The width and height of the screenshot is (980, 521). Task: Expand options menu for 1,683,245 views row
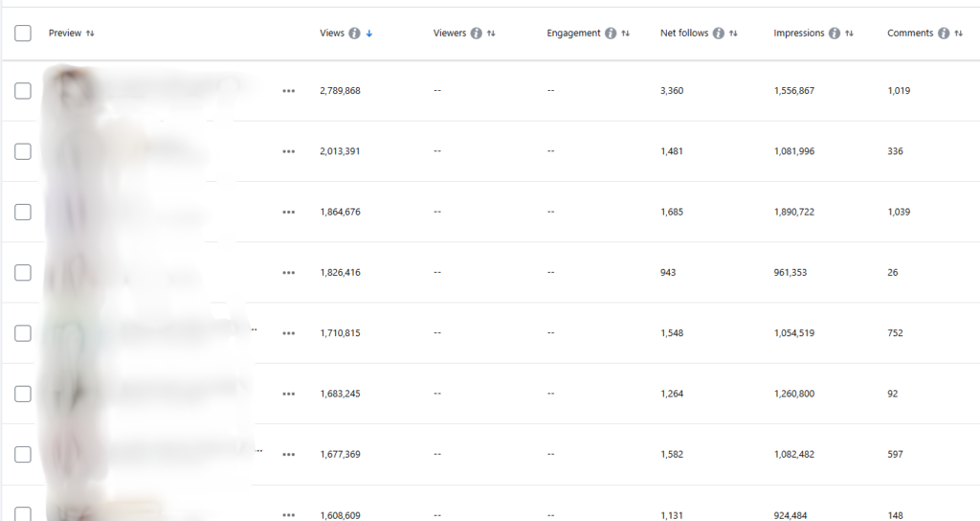pyautogui.click(x=289, y=395)
